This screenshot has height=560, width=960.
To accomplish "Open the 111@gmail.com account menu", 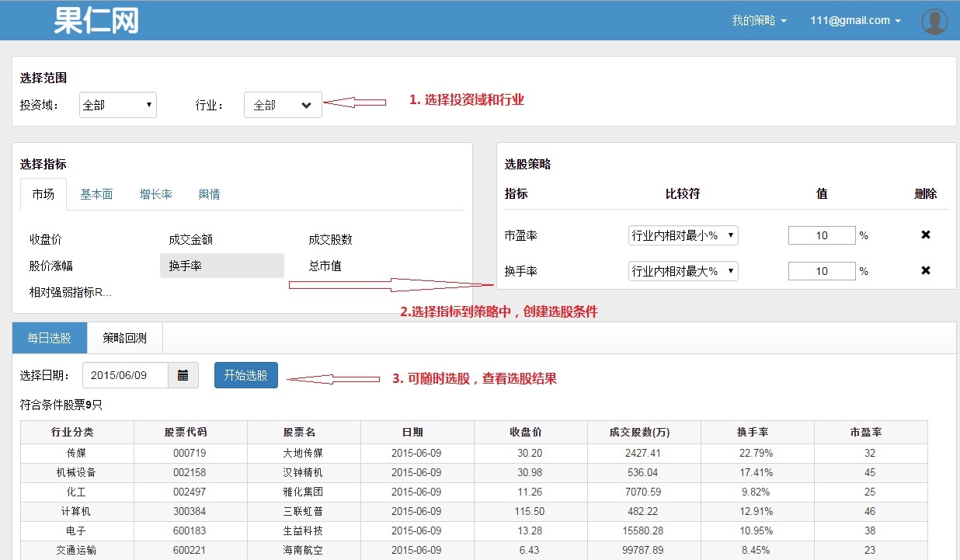I will (x=854, y=21).
